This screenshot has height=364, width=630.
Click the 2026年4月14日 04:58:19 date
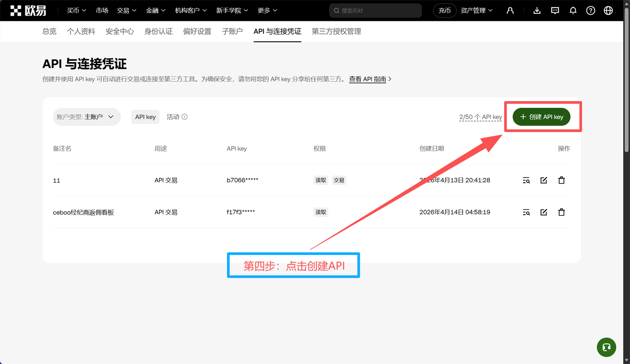(x=455, y=212)
